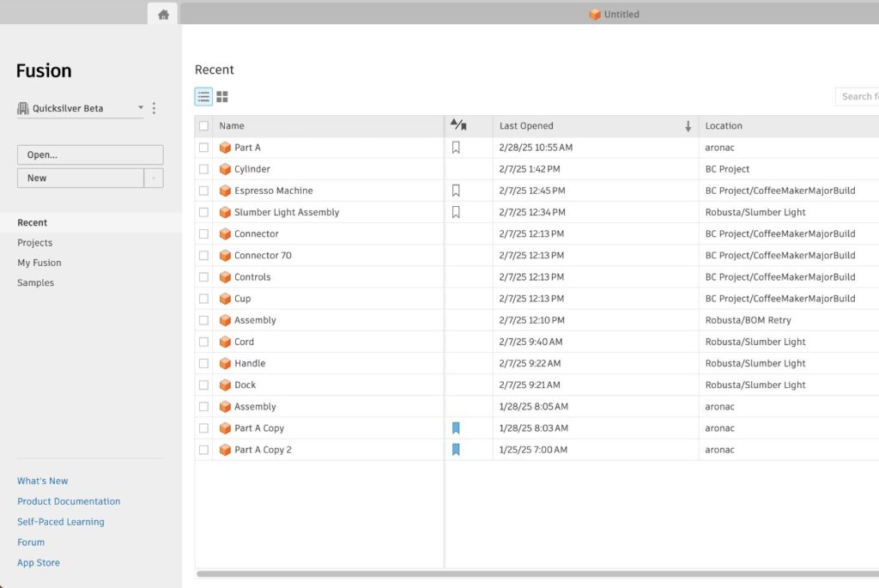The height and width of the screenshot is (588, 879).
Task: Click the cube icon next to Connector 70
Action: tap(225, 256)
